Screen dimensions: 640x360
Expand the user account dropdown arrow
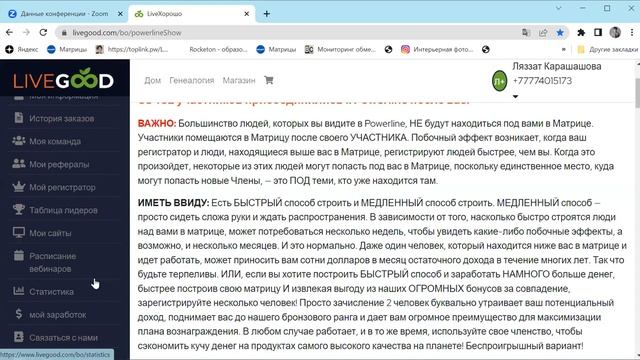pyautogui.click(x=515, y=97)
